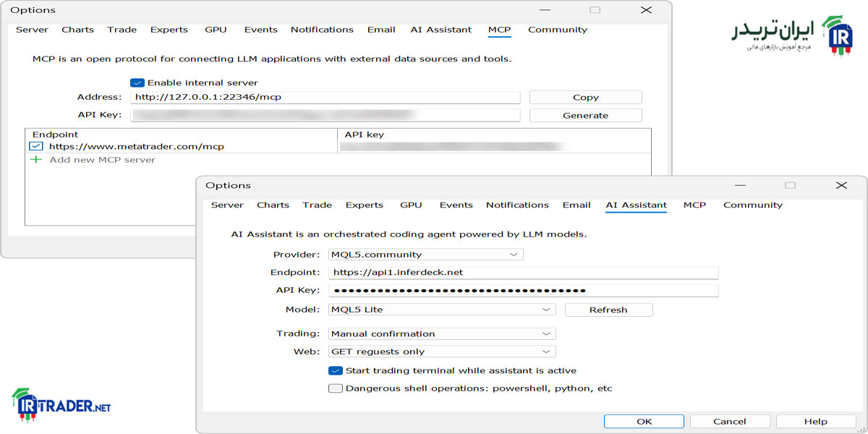Open GPU tab in the AI Assistant window

(411, 205)
